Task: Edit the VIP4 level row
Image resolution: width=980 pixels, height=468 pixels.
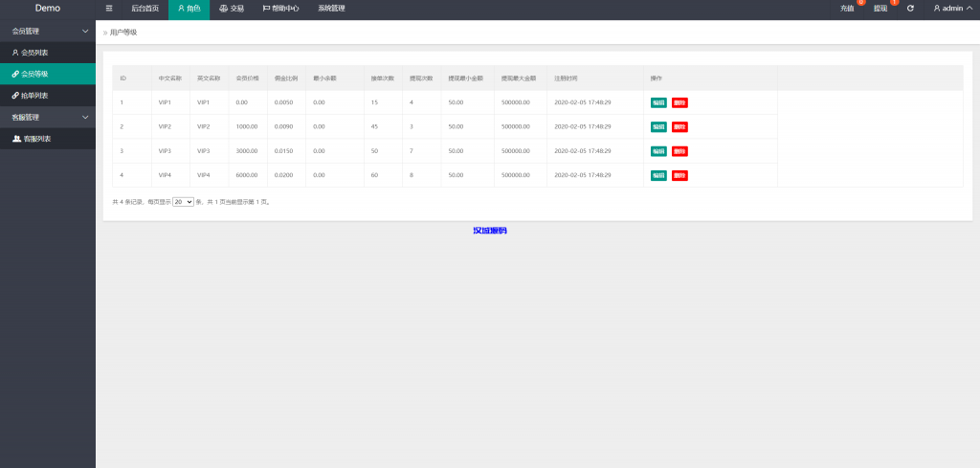Action: tap(658, 175)
